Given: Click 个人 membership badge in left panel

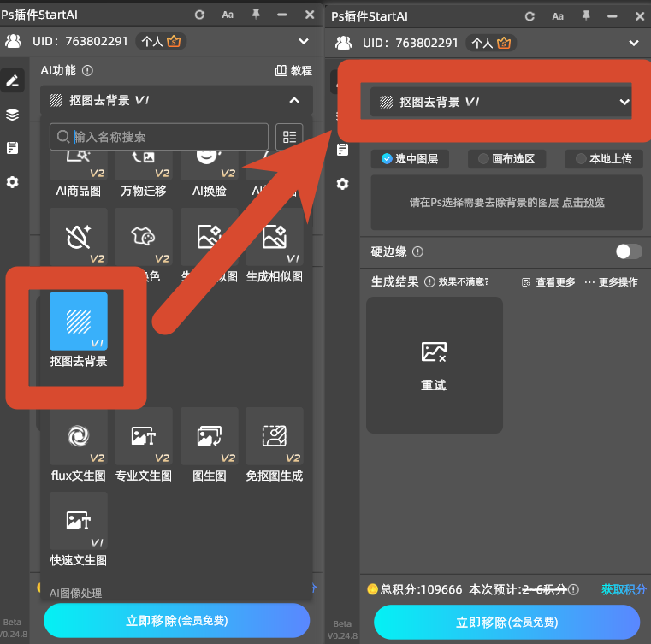Looking at the screenshot, I should tap(161, 42).
